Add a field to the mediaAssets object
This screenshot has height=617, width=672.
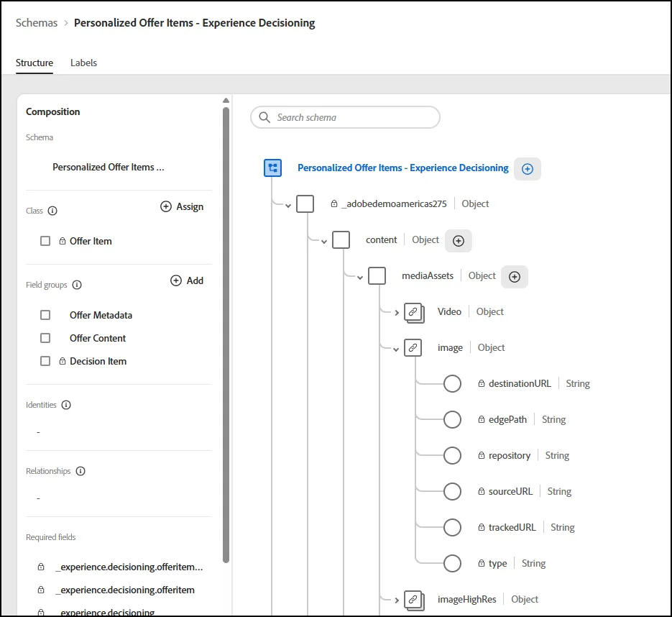pos(515,277)
